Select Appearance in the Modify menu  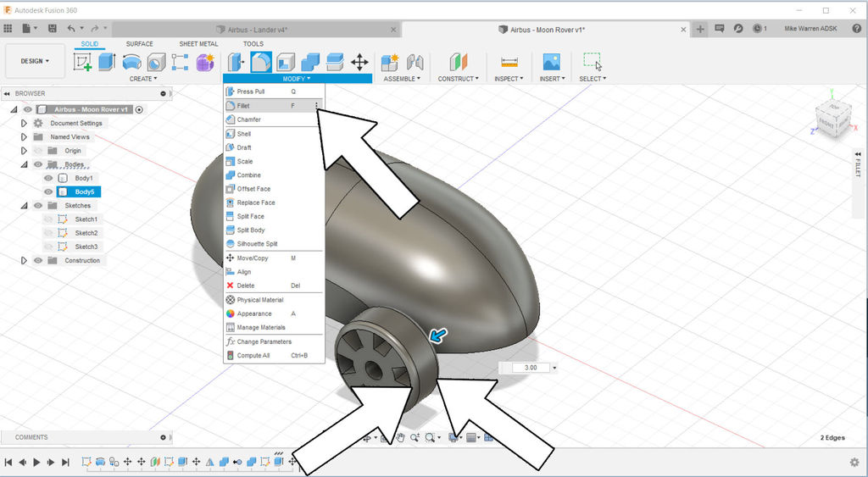click(x=274, y=313)
